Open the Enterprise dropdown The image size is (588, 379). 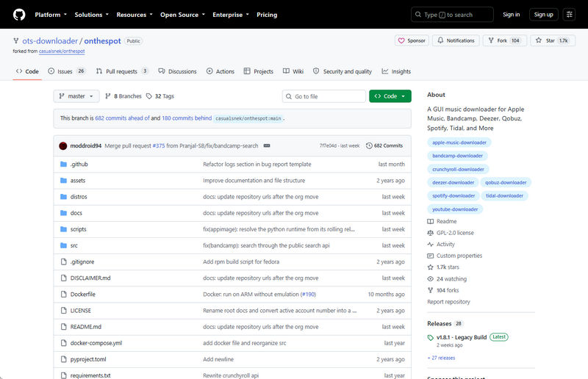[x=230, y=15]
